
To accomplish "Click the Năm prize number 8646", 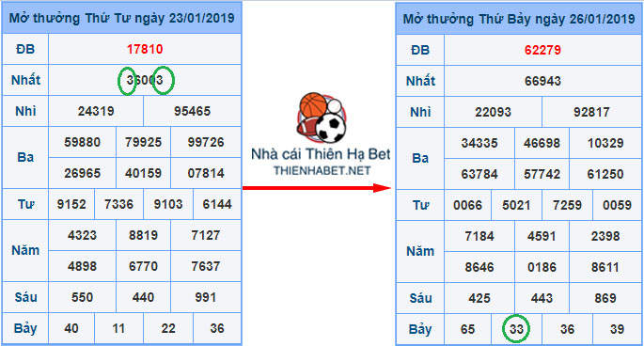I will (x=479, y=267).
